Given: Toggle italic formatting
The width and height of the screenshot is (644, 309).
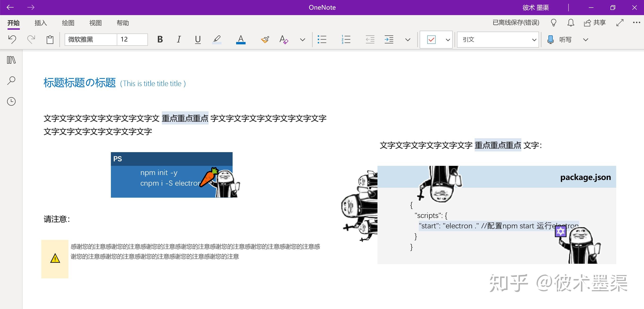Looking at the screenshot, I should (x=179, y=39).
